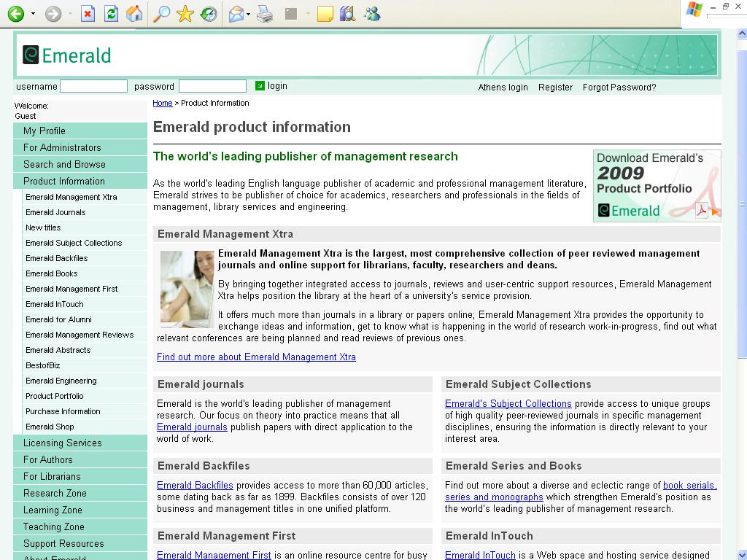Screen dimensions: 747x560
Task: Click the grey Edit square toolbar icon
Action: tap(291, 14)
